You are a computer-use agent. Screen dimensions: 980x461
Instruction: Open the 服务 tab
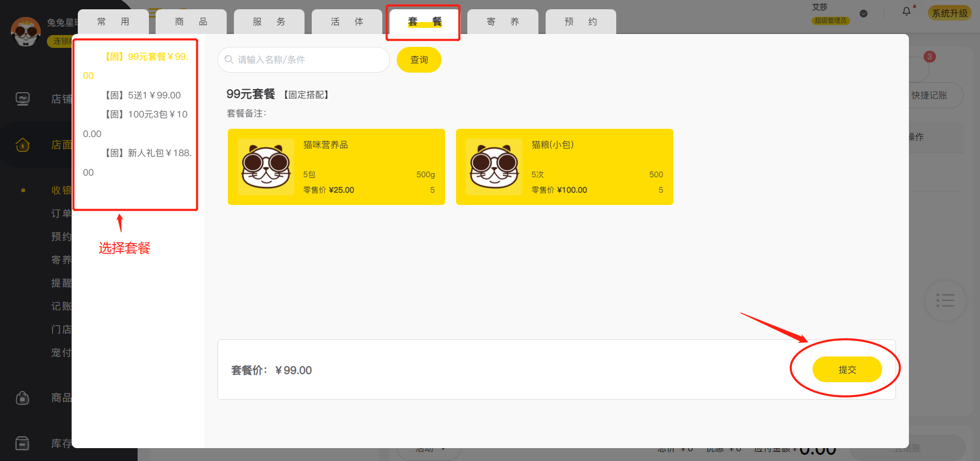point(269,22)
